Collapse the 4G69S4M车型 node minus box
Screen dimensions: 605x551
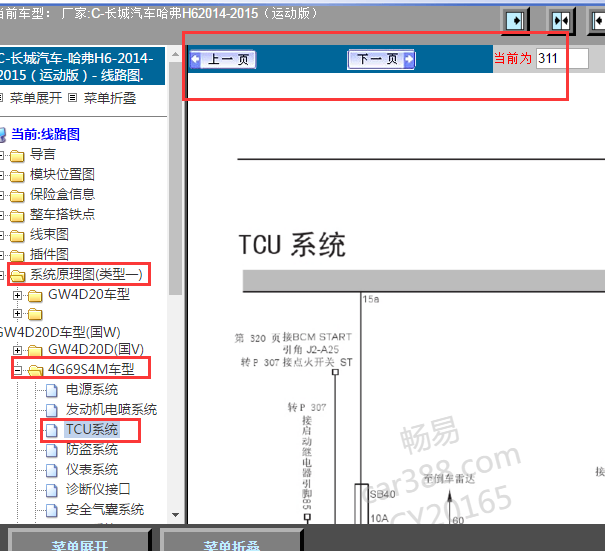click(17, 370)
